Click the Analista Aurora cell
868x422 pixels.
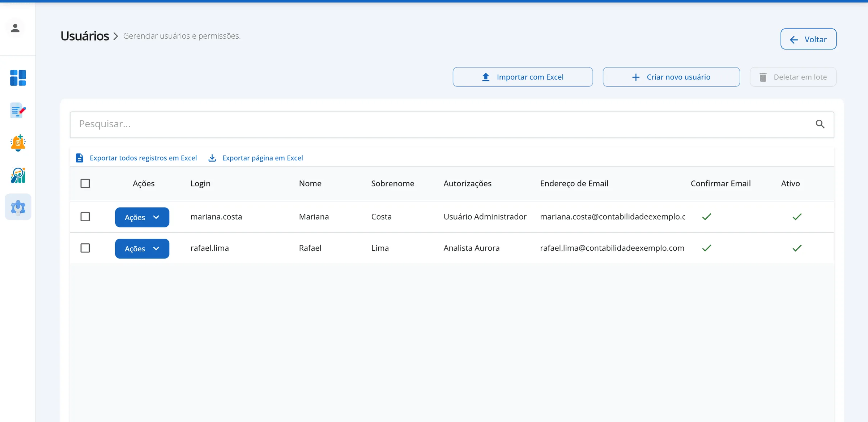click(472, 248)
